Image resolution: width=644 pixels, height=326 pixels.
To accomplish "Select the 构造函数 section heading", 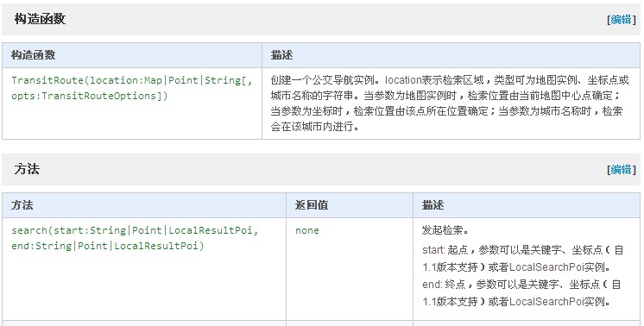I will (x=40, y=19).
